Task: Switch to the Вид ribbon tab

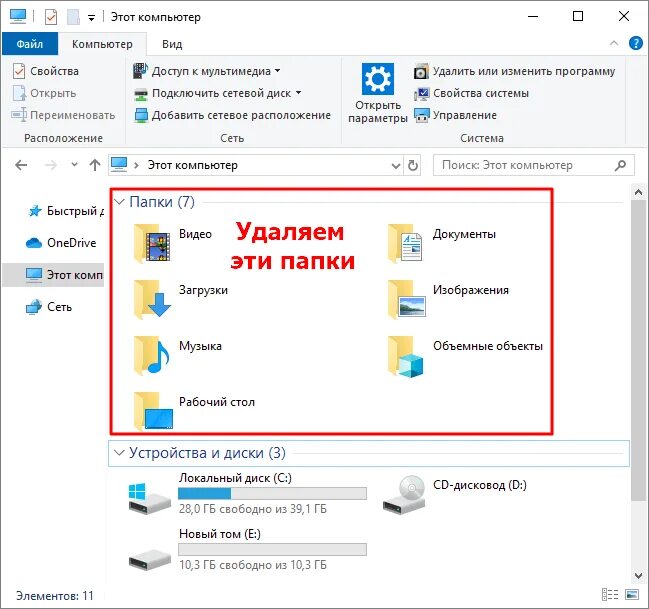Action: coord(172,44)
